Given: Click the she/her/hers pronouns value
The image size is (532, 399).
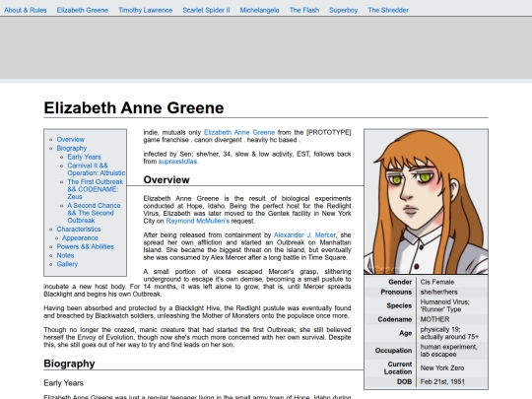Looking at the screenshot, I should coord(438,293).
